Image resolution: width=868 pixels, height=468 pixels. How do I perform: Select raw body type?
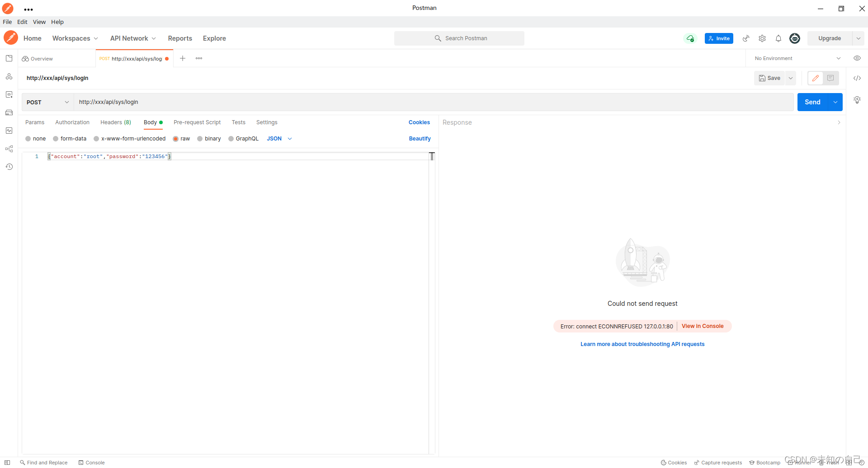[x=181, y=139]
